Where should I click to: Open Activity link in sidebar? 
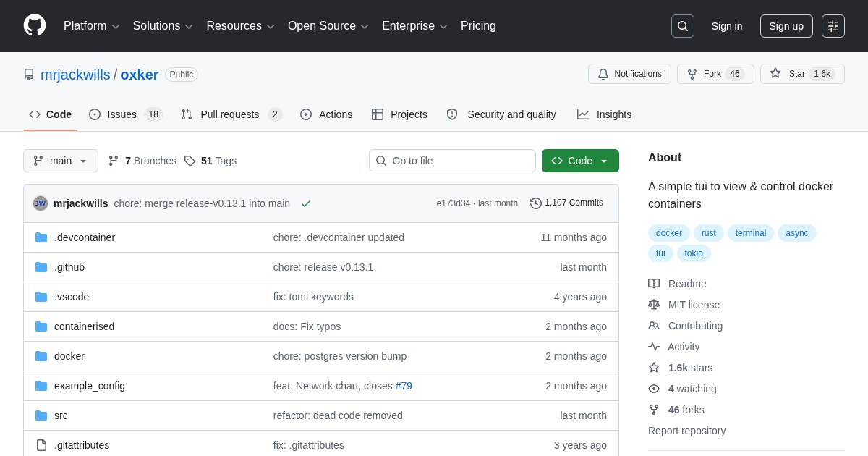(673, 347)
